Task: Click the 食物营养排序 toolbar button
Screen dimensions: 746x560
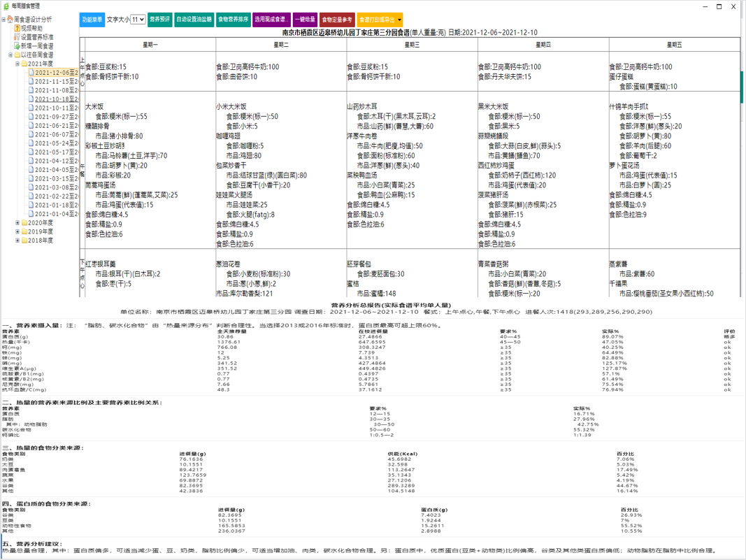Action: click(233, 20)
